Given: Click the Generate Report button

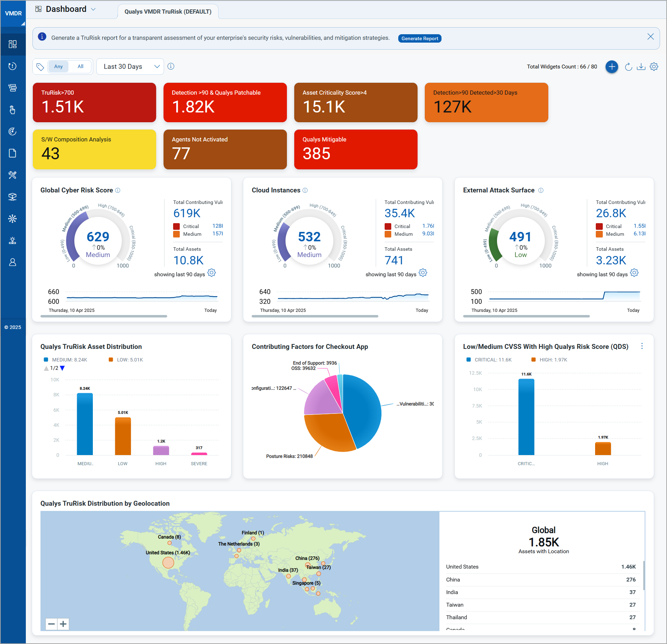Looking at the screenshot, I should pyautogui.click(x=420, y=38).
